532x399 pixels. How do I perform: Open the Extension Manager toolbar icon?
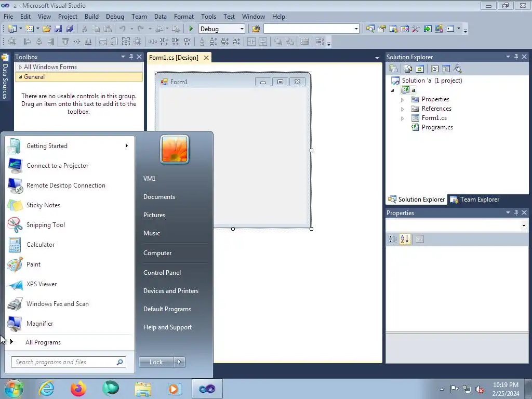[x=438, y=29]
